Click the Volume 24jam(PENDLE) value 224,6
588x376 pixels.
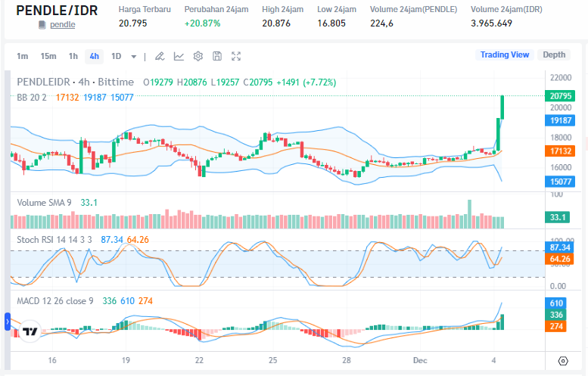(x=381, y=23)
